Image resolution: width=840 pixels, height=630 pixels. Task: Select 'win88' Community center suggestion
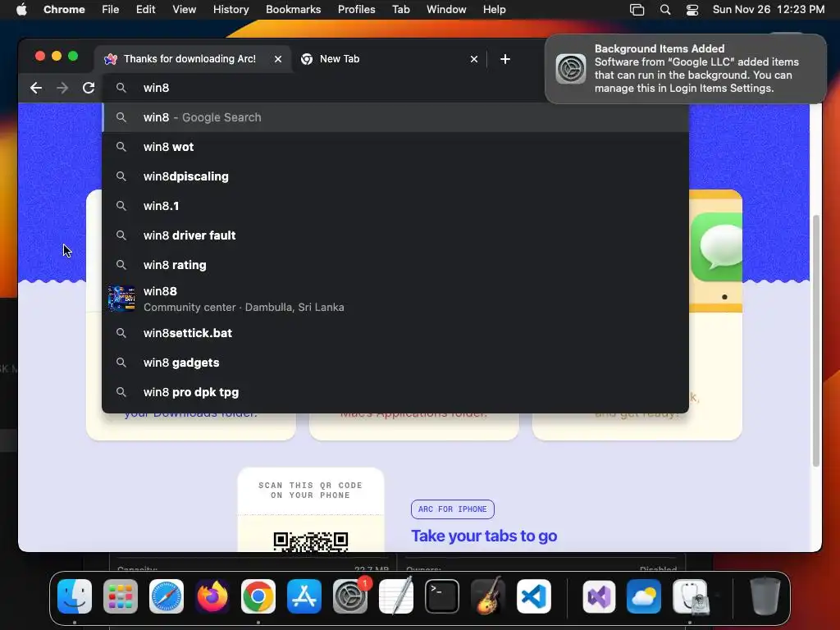(x=395, y=299)
